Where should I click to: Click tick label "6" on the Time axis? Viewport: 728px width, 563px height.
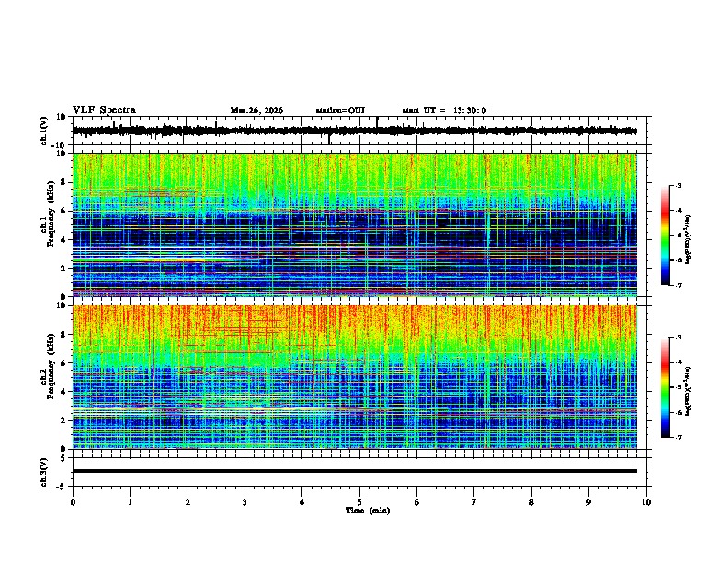click(x=417, y=502)
